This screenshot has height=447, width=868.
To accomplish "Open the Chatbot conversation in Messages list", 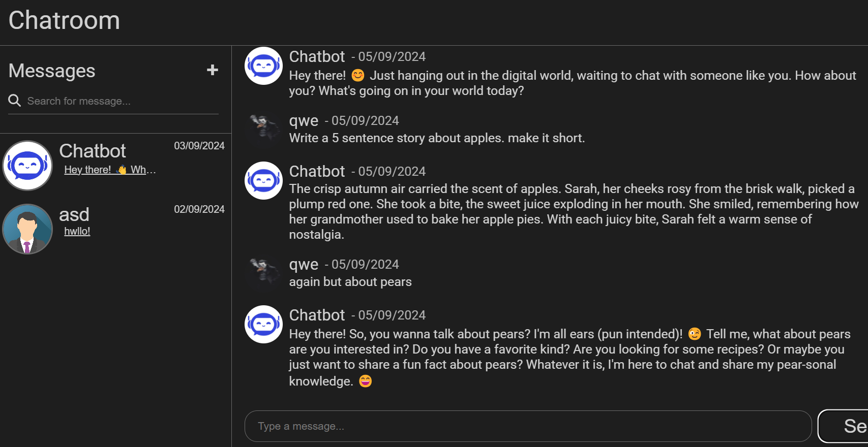I will (115, 166).
